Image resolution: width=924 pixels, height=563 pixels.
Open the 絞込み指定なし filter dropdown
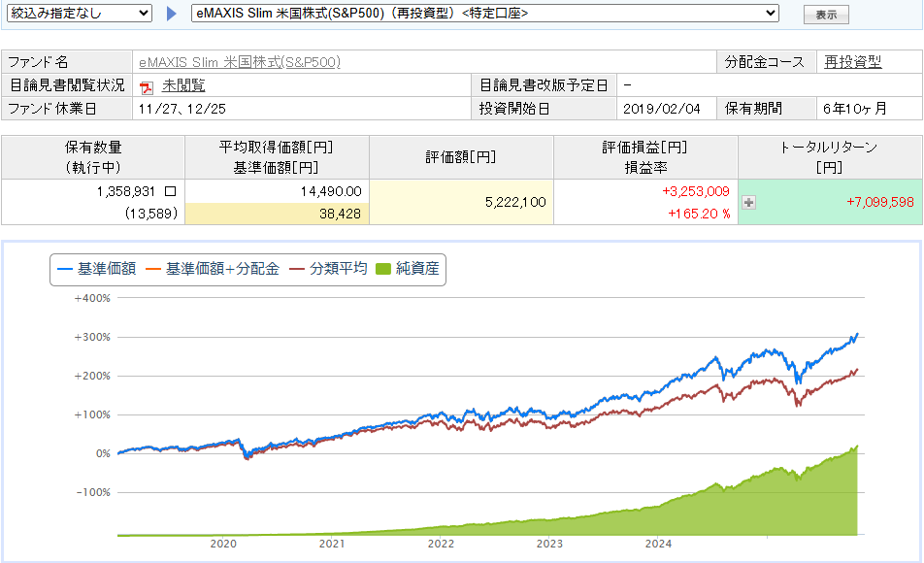(x=80, y=14)
